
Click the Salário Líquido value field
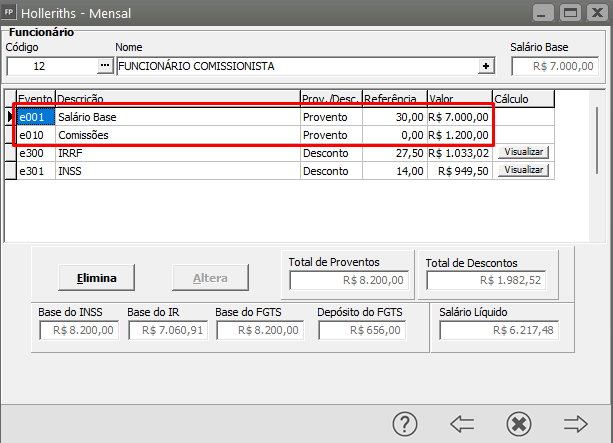[x=503, y=330]
